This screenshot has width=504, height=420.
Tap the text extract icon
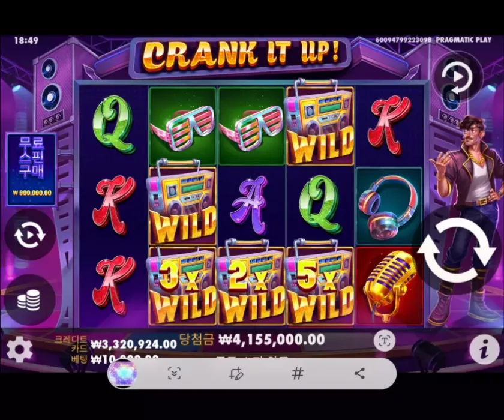[385, 341]
